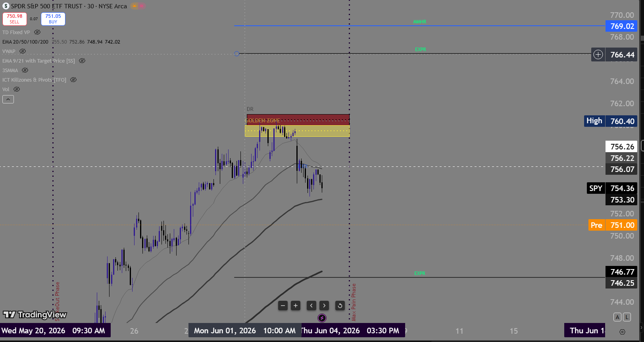Select the Golden Zone yellow rectangle
644x342 pixels.
pos(297,131)
